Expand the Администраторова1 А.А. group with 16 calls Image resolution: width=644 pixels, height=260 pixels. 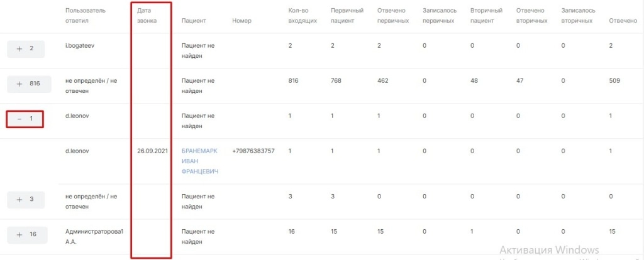click(25, 234)
